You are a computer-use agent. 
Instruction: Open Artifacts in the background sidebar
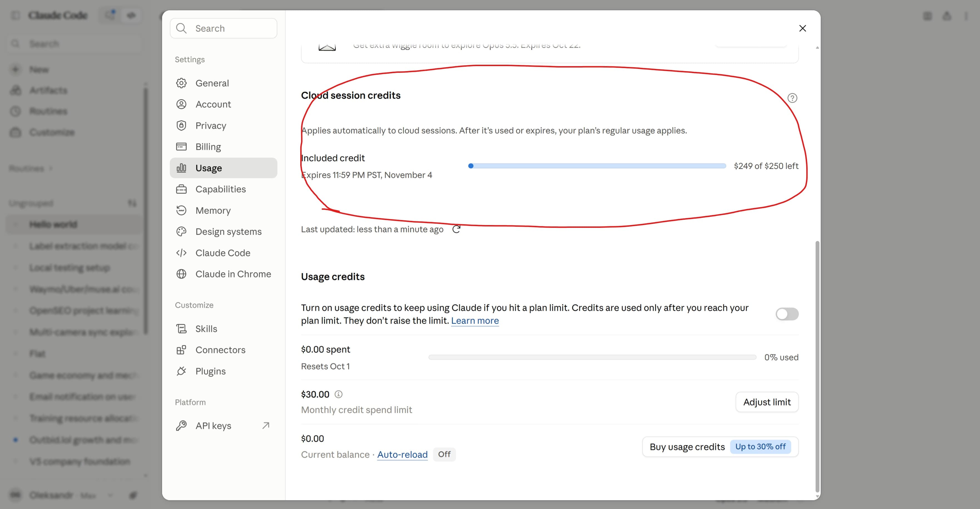click(x=75, y=90)
